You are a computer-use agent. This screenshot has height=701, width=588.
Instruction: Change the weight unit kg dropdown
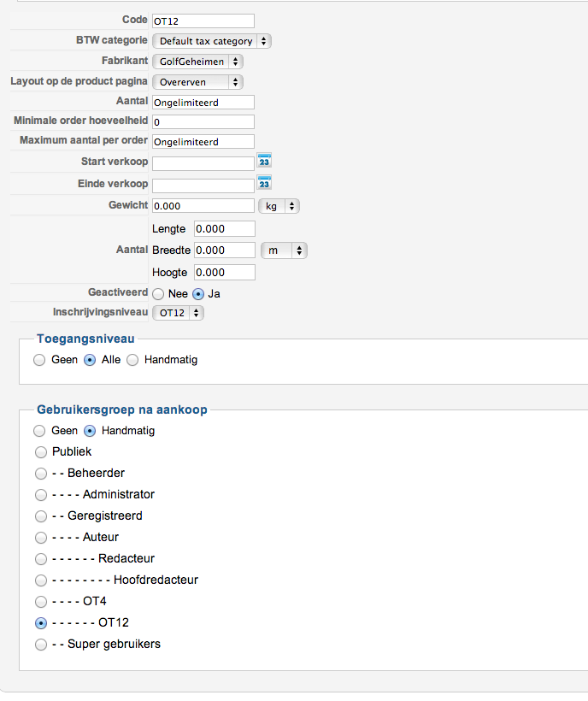pos(279,206)
